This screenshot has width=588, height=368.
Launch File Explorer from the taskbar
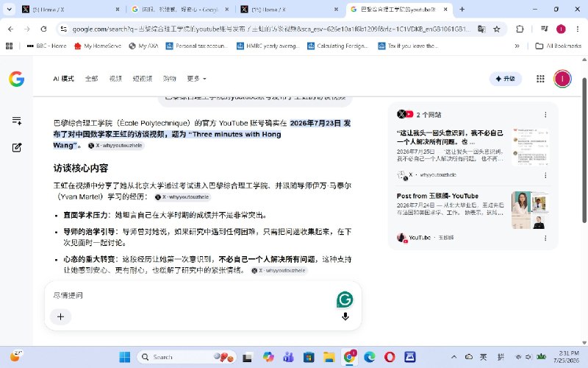329,357
